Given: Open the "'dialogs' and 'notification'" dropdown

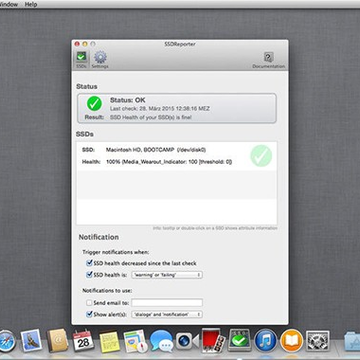Looking at the screenshot, I should point(167,314).
